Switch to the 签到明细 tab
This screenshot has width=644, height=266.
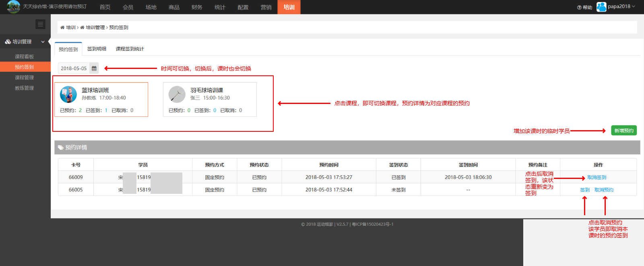pyautogui.click(x=97, y=49)
